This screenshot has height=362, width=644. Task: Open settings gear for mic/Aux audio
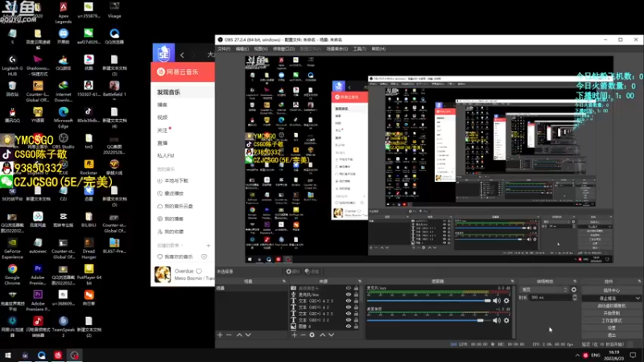pyautogui.click(x=506, y=301)
